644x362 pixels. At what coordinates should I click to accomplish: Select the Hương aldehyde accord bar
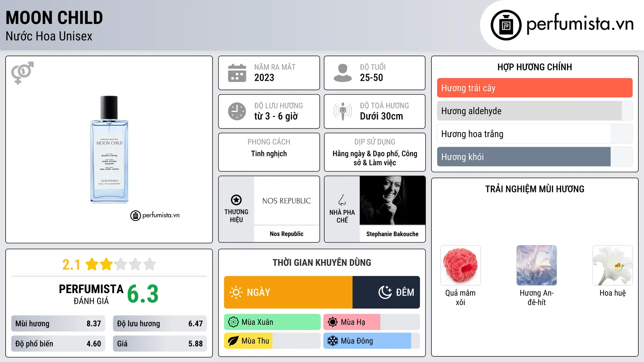click(x=535, y=111)
